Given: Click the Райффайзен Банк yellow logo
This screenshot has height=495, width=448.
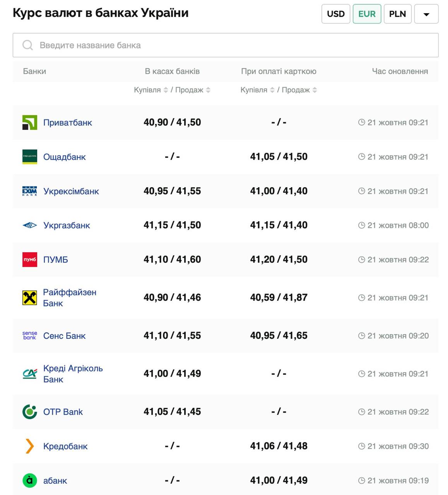Looking at the screenshot, I should click(x=30, y=298).
